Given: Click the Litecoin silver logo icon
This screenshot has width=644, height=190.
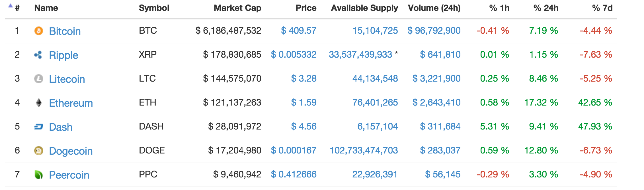Looking at the screenshot, I should (39, 79).
